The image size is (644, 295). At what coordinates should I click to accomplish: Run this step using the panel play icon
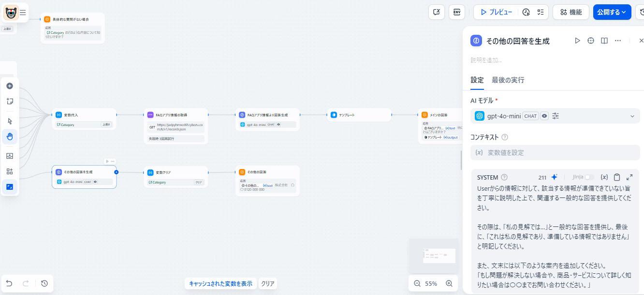click(x=577, y=41)
